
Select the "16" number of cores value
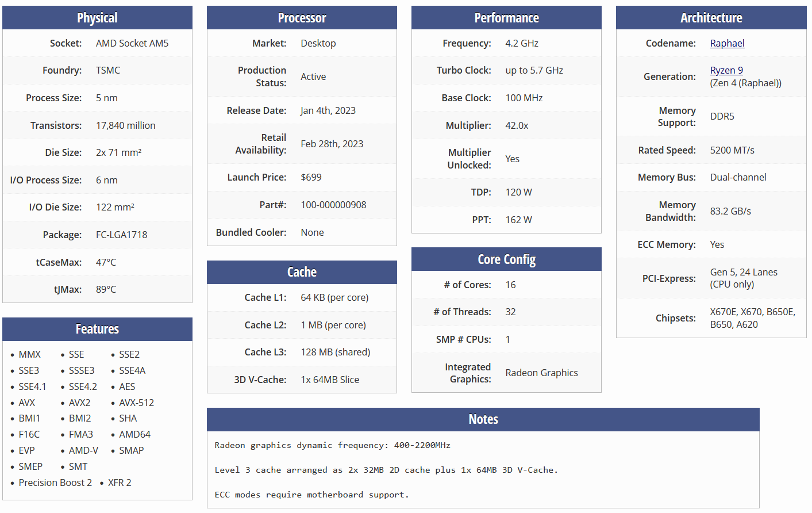coord(511,285)
